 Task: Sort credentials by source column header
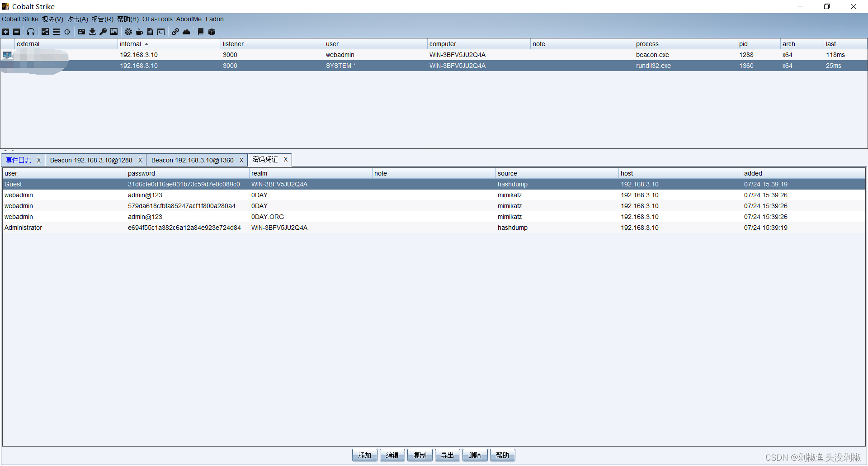557,173
